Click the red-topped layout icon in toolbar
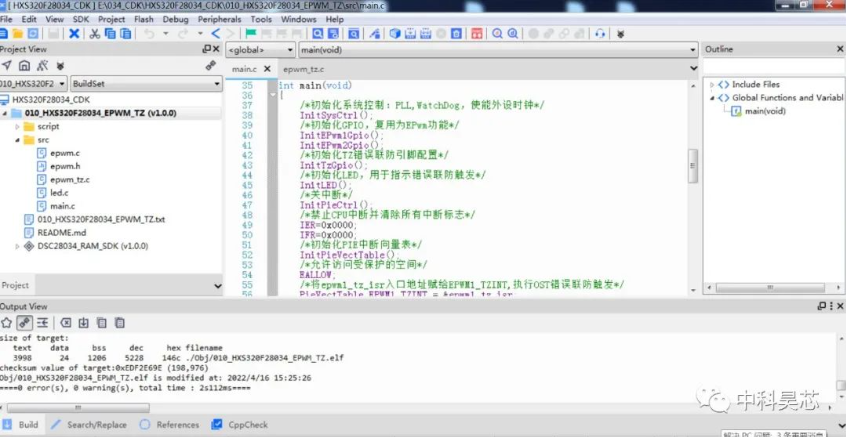The height and width of the screenshot is (437, 846). tap(476, 34)
